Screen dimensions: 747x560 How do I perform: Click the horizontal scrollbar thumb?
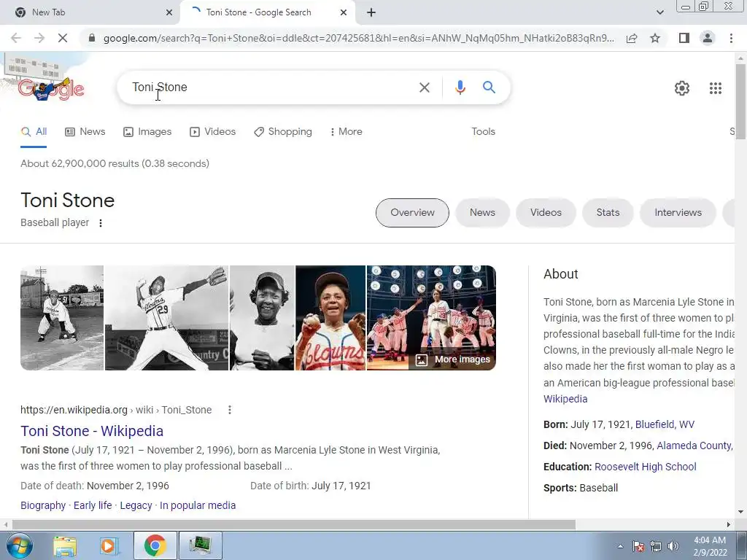293,525
